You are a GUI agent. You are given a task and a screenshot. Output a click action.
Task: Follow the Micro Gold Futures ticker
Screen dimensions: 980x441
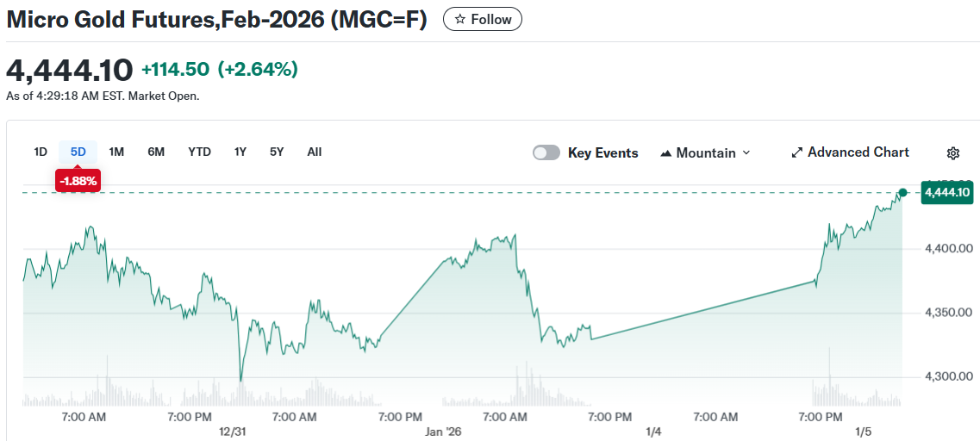(x=483, y=19)
